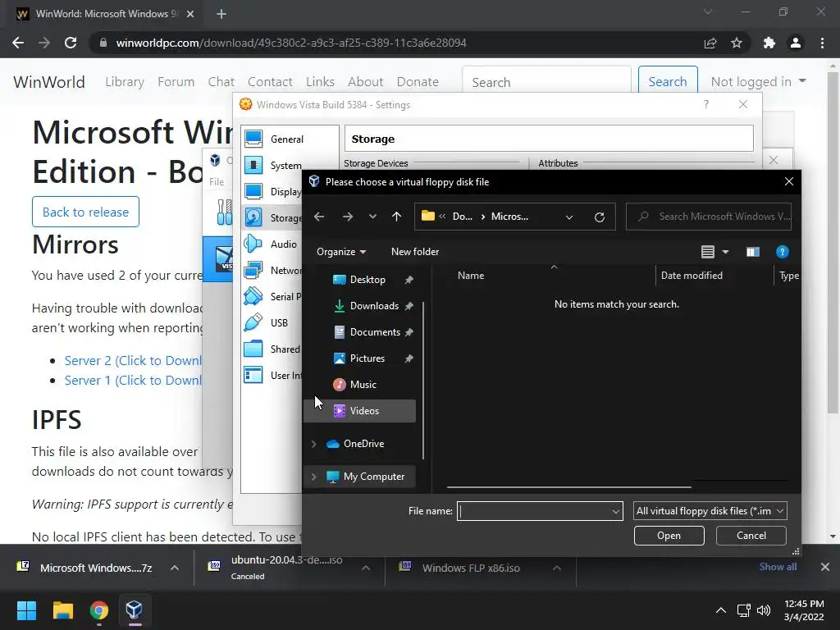Go back in the file dialog
The image size is (840, 630).
[319, 217]
